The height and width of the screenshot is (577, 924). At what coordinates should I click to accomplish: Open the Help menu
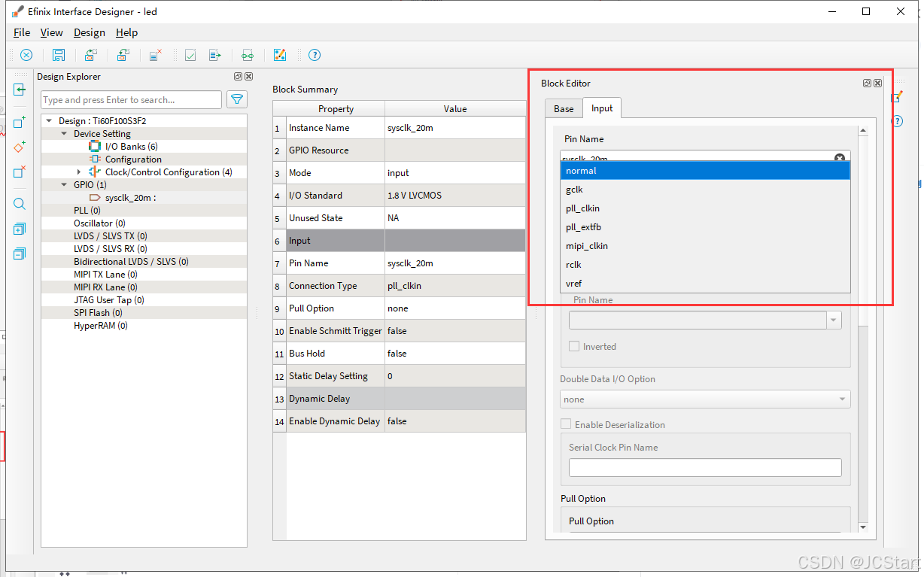[126, 32]
